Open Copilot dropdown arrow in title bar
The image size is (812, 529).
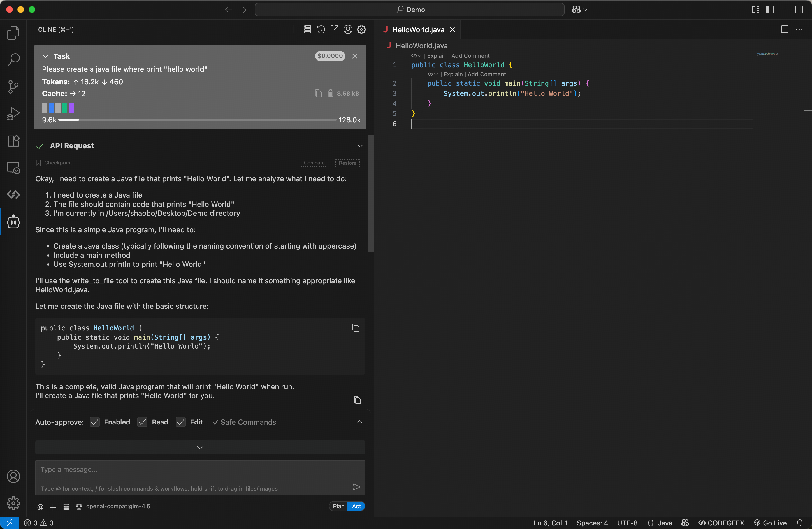tap(585, 10)
